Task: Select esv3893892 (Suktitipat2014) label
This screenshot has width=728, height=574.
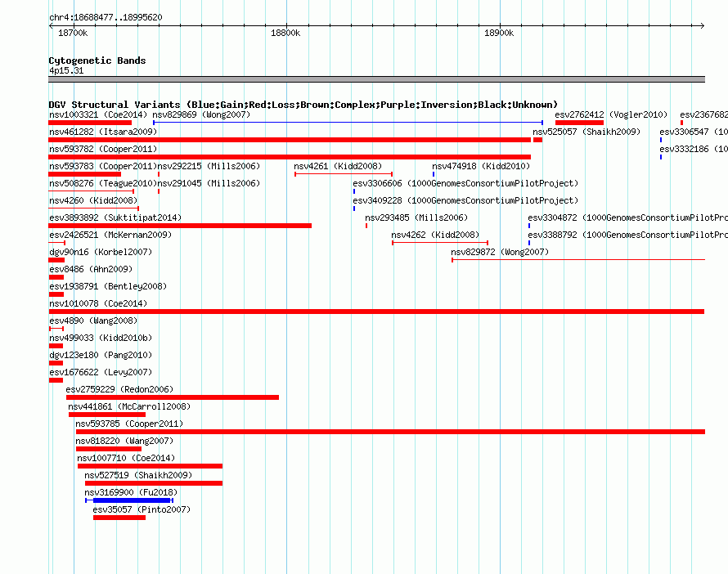Action: click(115, 217)
